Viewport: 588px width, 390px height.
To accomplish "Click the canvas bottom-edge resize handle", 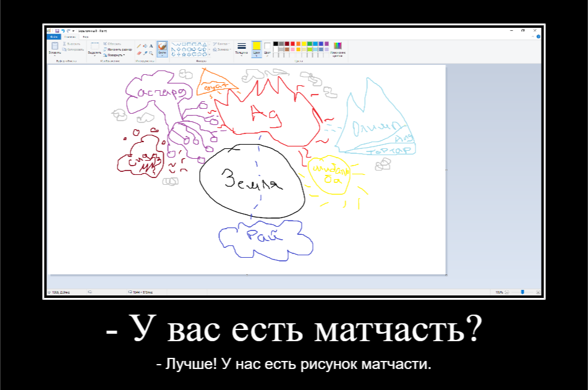I will [247, 275].
